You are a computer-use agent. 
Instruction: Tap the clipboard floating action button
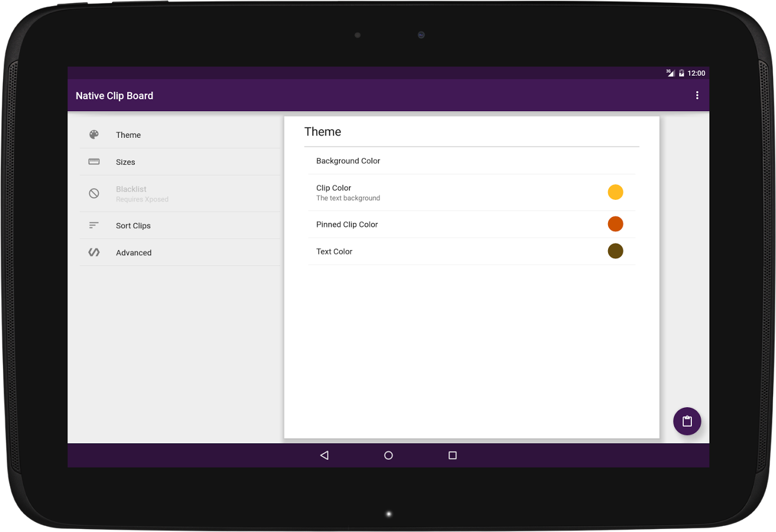[x=687, y=421]
